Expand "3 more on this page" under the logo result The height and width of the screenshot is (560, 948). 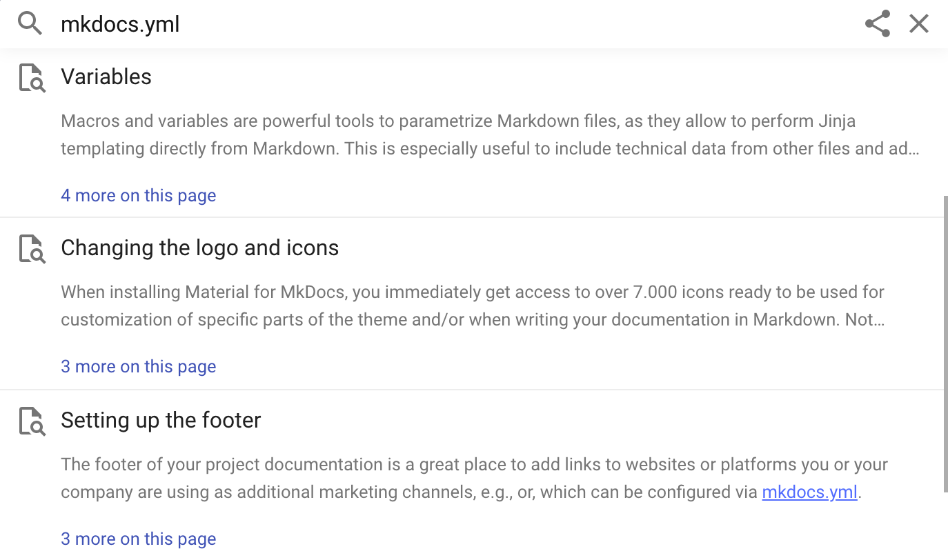138,366
